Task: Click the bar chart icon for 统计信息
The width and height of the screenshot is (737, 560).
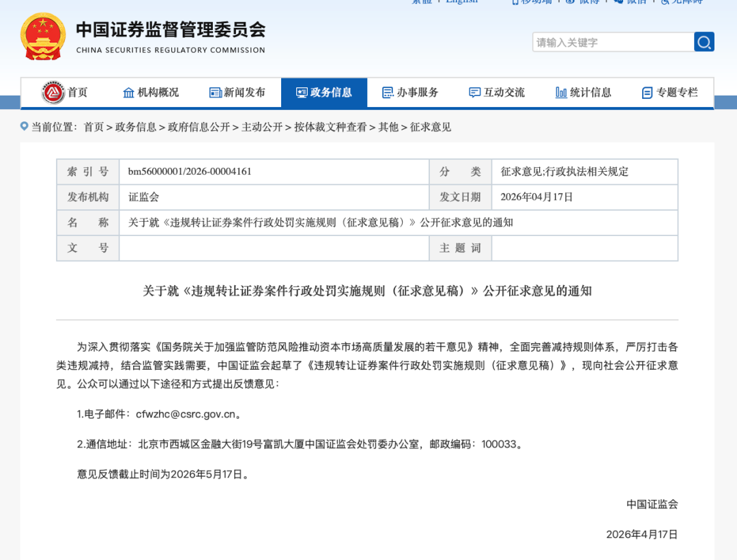Action: [x=561, y=93]
